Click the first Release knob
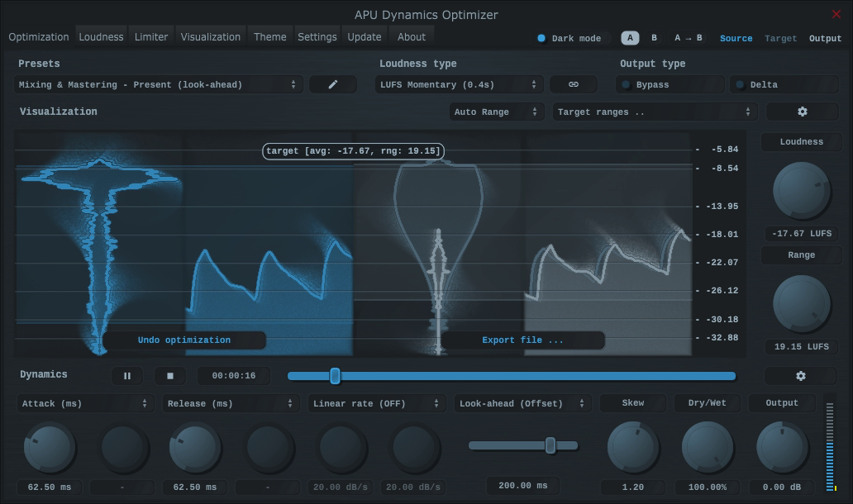Screen dimensions: 853x504 tap(195, 448)
